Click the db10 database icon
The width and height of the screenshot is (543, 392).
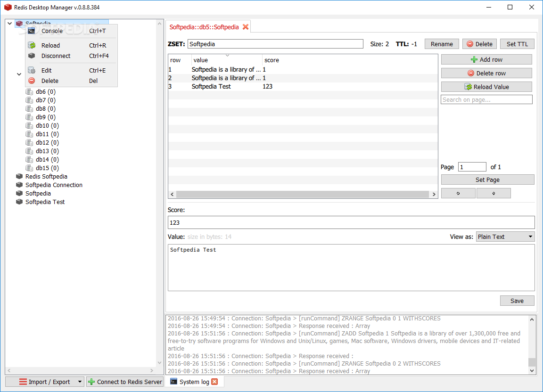pyautogui.click(x=29, y=125)
